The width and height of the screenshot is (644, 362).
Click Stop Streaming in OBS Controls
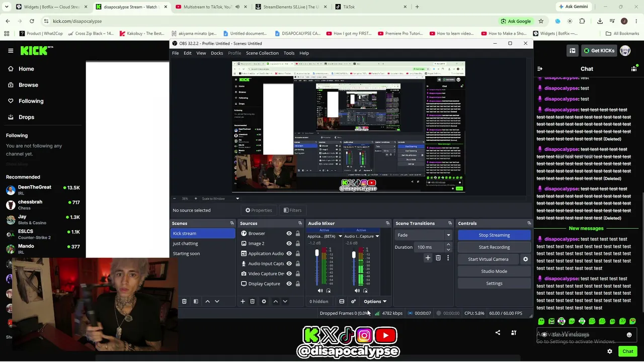coord(494,235)
